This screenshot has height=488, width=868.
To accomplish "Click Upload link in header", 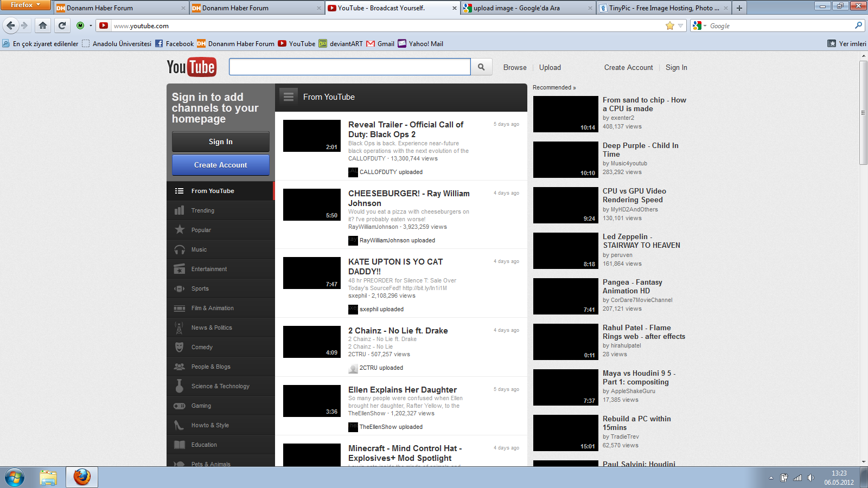I will click(x=550, y=67).
